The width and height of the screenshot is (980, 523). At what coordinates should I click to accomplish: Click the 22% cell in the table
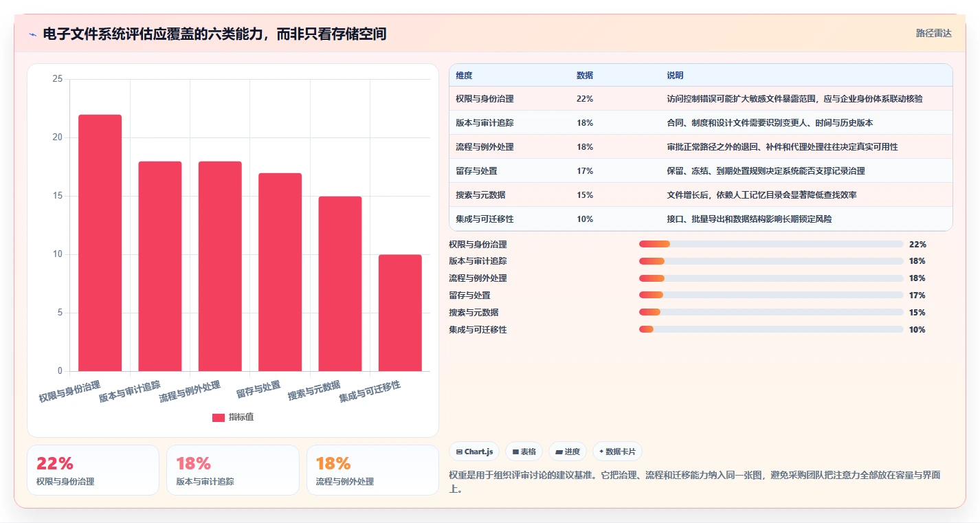point(585,99)
